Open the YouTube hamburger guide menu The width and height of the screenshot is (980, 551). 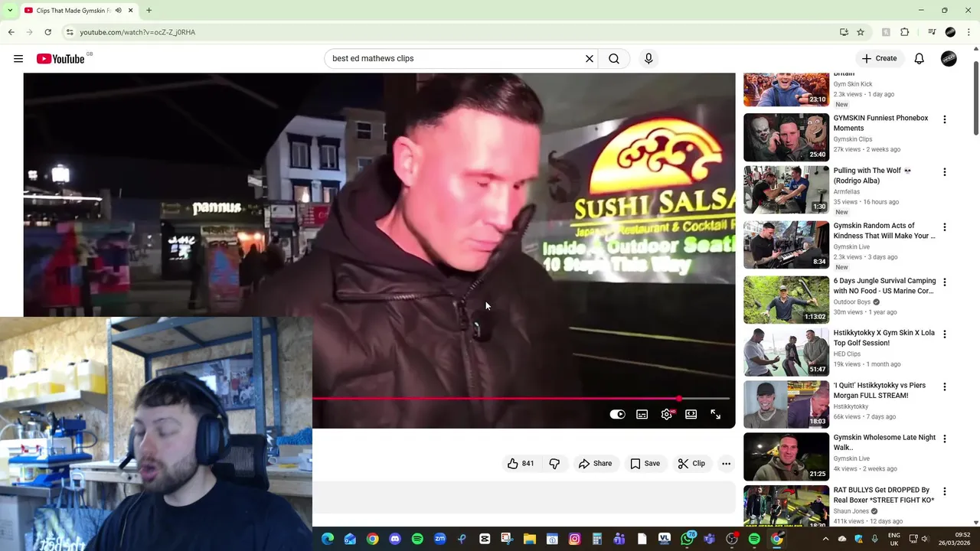pyautogui.click(x=18, y=59)
